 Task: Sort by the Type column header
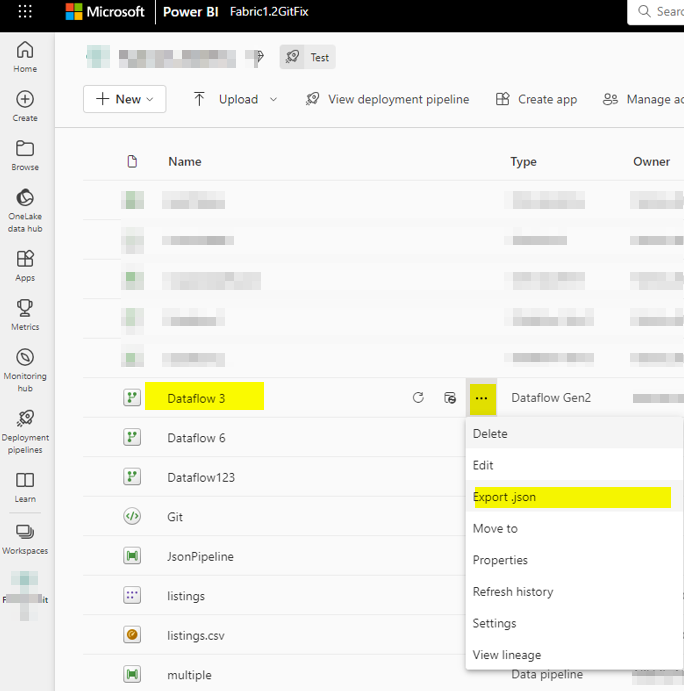tap(524, 162)
